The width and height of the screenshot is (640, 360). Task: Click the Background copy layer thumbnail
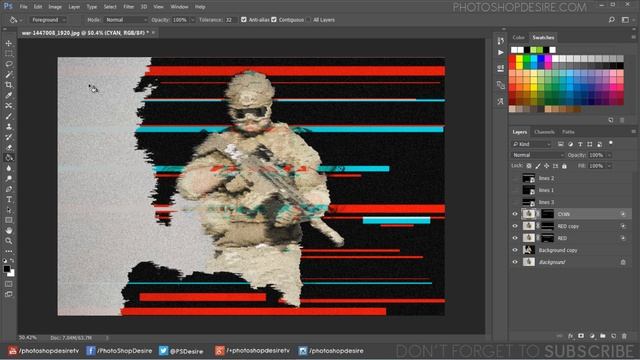(529, 250)
